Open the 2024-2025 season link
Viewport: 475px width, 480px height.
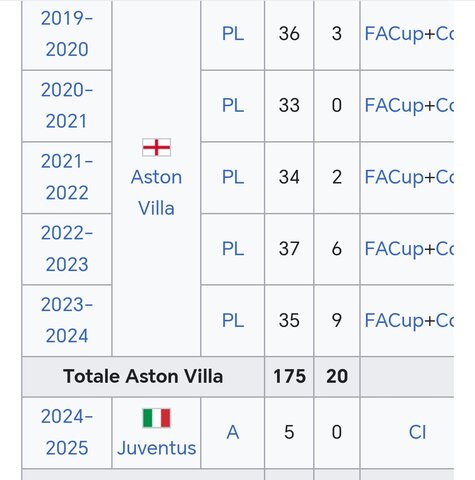[67, 432]
